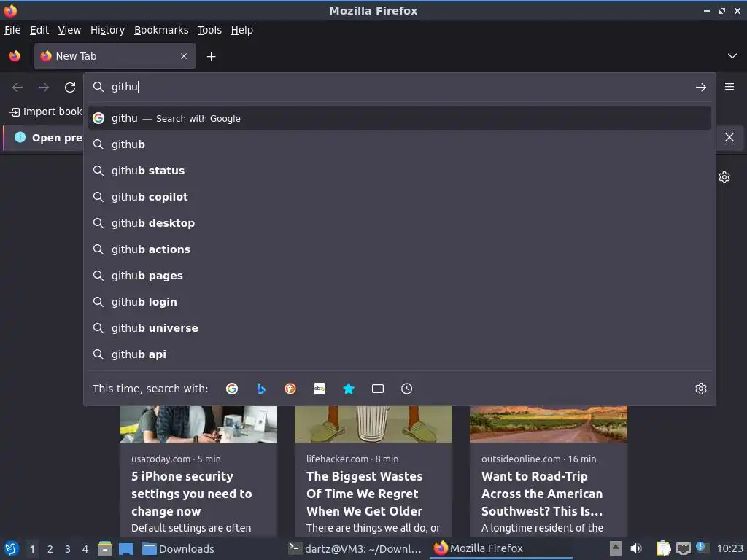Expand the list all tabs chevron
The width and height of the screenshot is (747, 560).
(732, 56)
